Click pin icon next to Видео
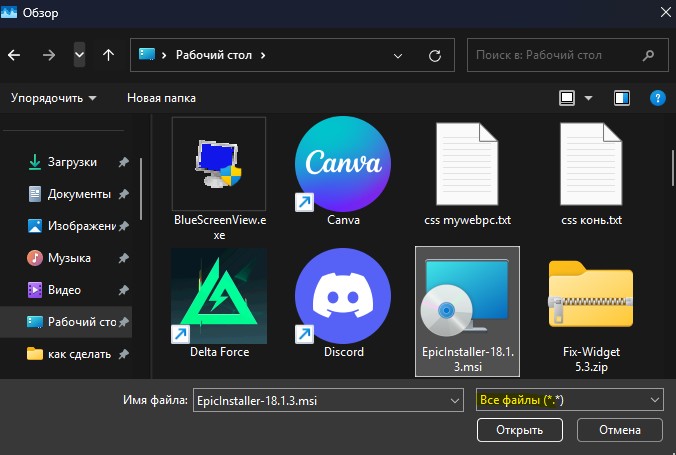The width and height of the screenshot is (676, 455). pos(124,290)
